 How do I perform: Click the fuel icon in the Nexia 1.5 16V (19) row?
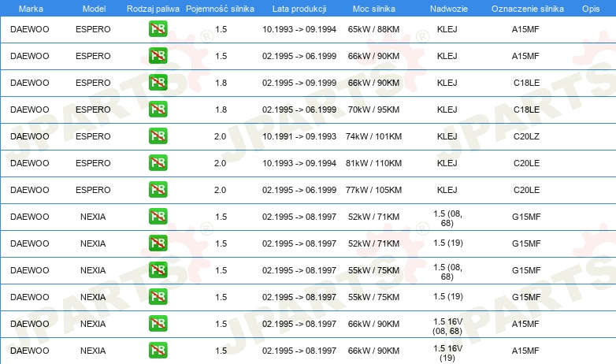(158, 351)
